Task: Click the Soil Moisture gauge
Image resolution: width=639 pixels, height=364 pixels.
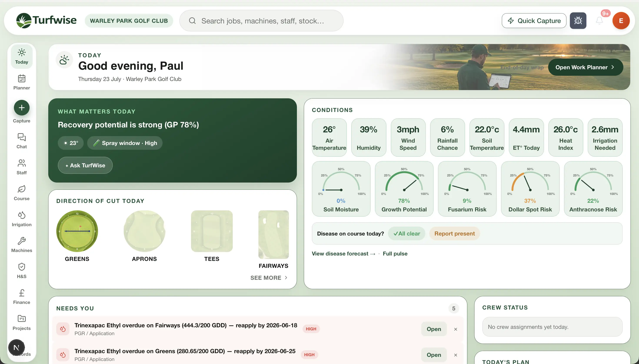Action: click(x=341, y=189)
